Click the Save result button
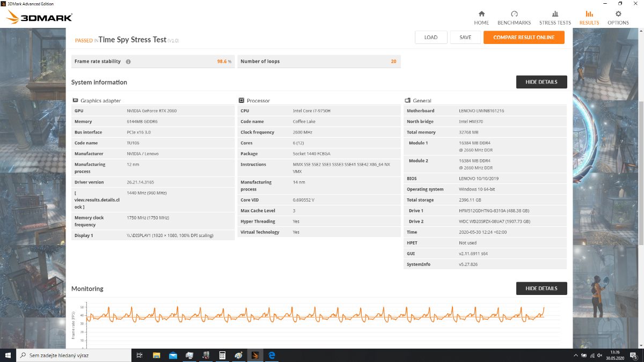Screen dimensions: 644x362 [465, 38]
